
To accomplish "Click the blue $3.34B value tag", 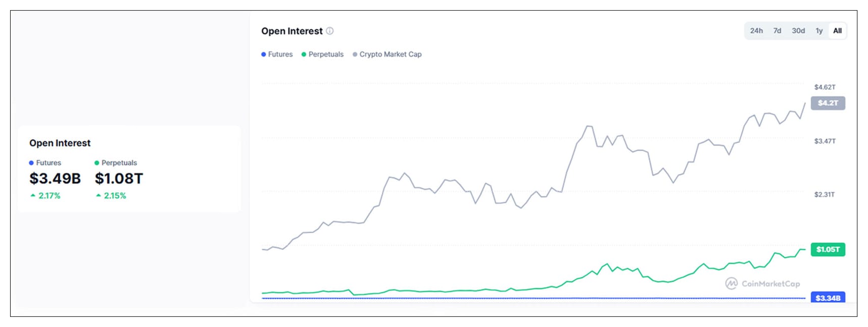I will point(828,298).
